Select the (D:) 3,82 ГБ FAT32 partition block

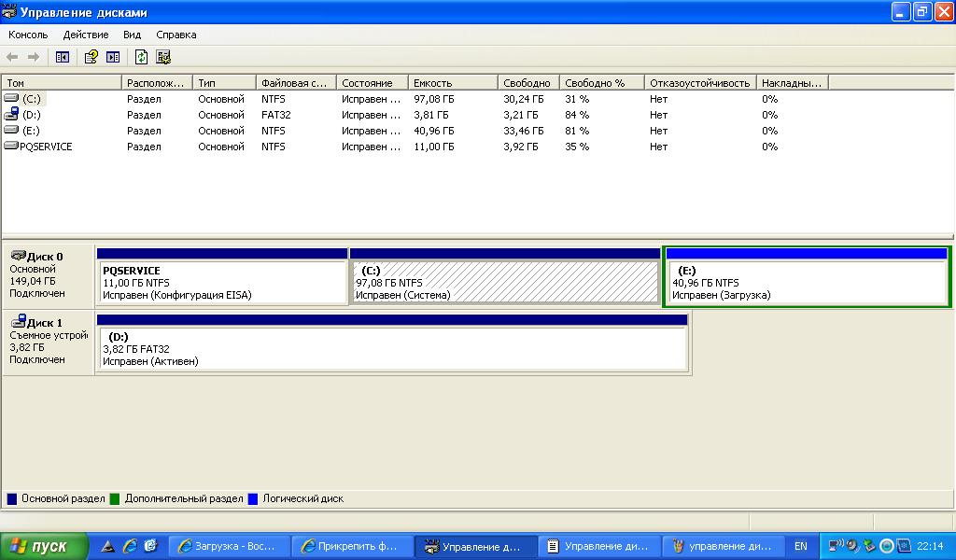coord(392,342)
